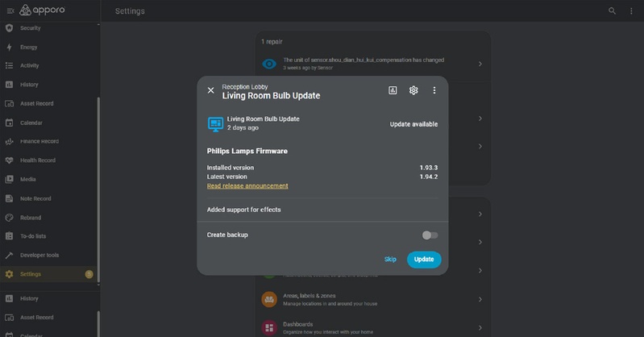Open History icon below Settings

pyautogui.click(x=9, y=299)
